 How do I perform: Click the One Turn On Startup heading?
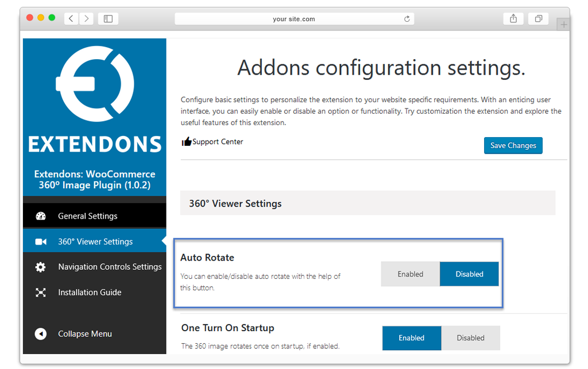coord(227,328)
